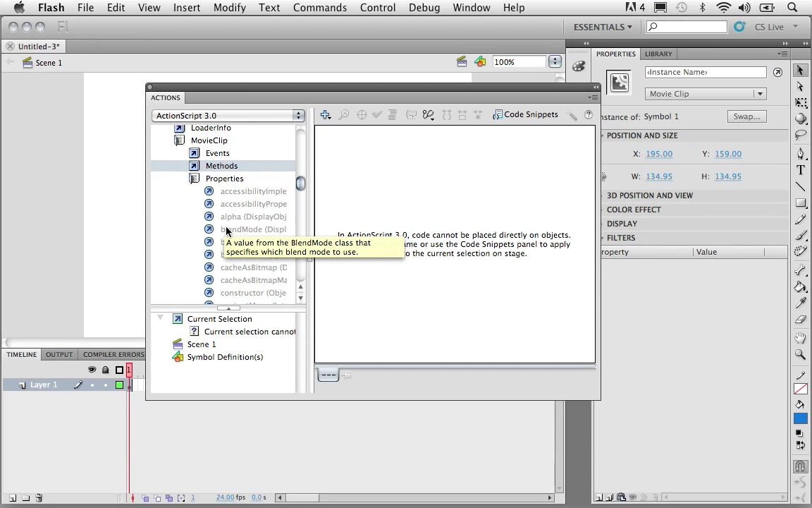
Task: Select the Eyedropper tool
Action: point(800,303)
